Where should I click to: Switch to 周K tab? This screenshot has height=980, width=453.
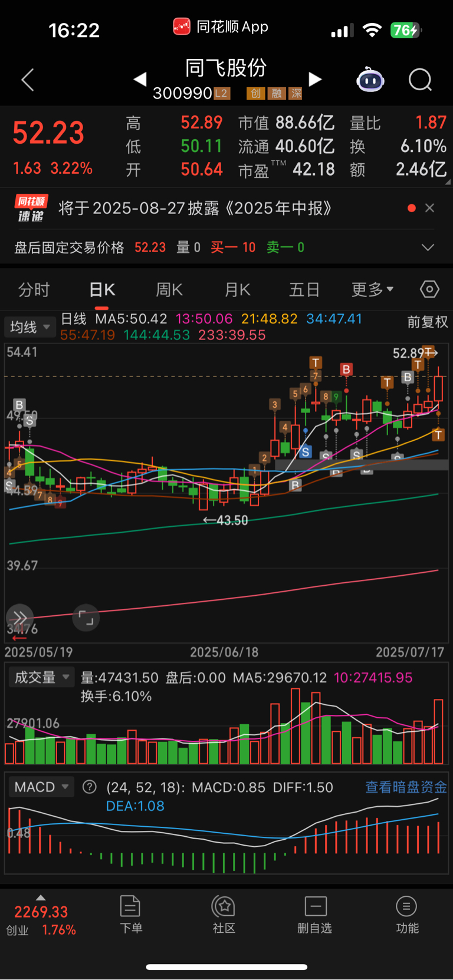(169, 289)
